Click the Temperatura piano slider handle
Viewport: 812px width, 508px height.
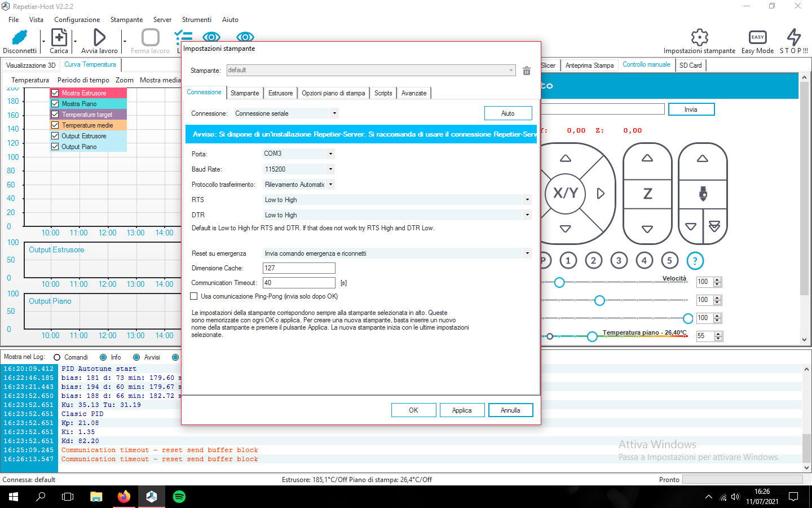coord(592,336)
